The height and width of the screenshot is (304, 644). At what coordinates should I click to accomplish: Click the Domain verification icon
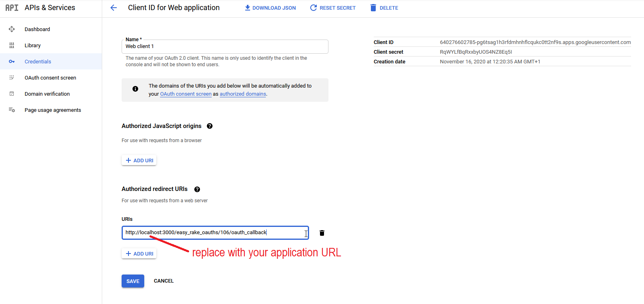click(x=12, y=94)
